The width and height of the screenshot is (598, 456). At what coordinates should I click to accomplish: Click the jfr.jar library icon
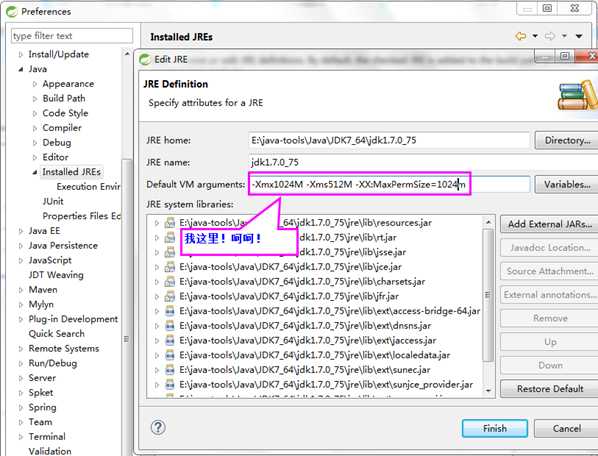pos(169,296)
